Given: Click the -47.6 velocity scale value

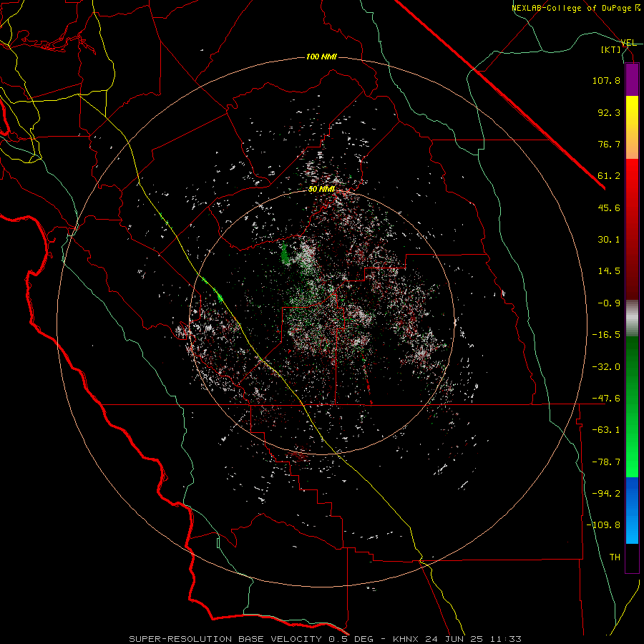Looking at the screenshot, I should [606, 399].
